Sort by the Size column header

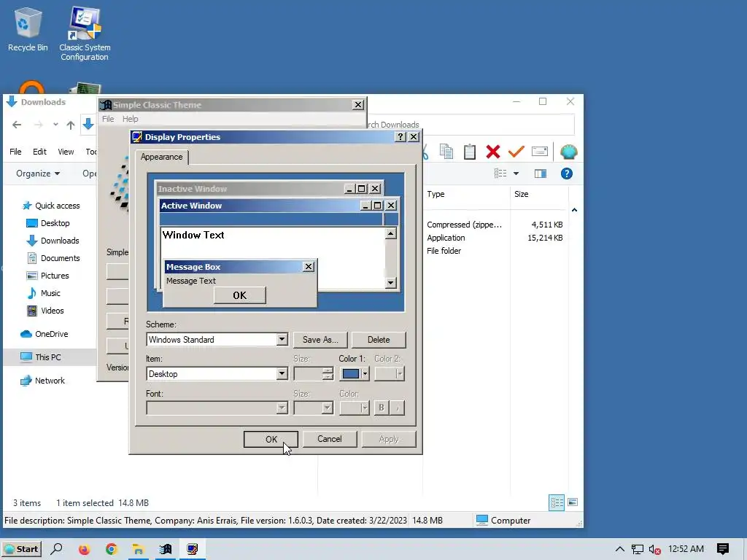(x=521, y=194)
